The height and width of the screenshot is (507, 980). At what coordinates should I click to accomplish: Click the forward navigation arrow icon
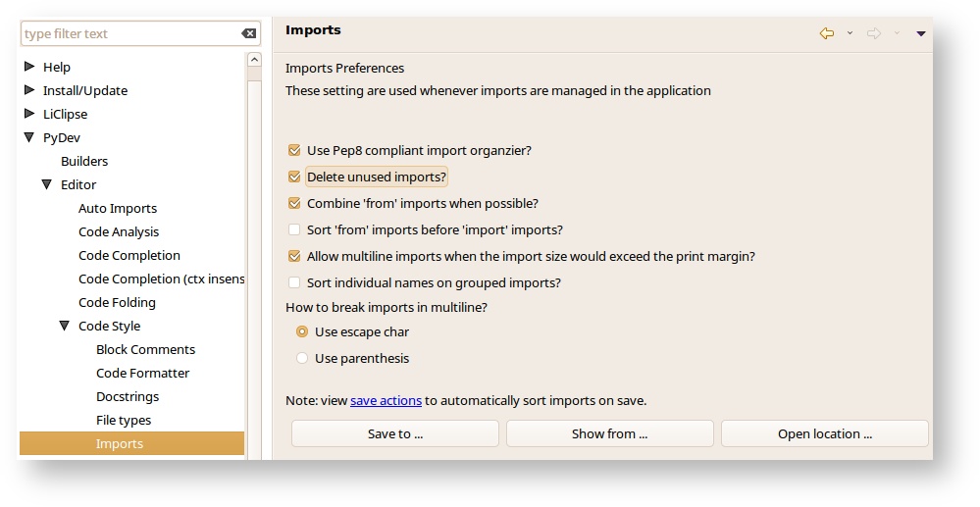tap(873, 33)
